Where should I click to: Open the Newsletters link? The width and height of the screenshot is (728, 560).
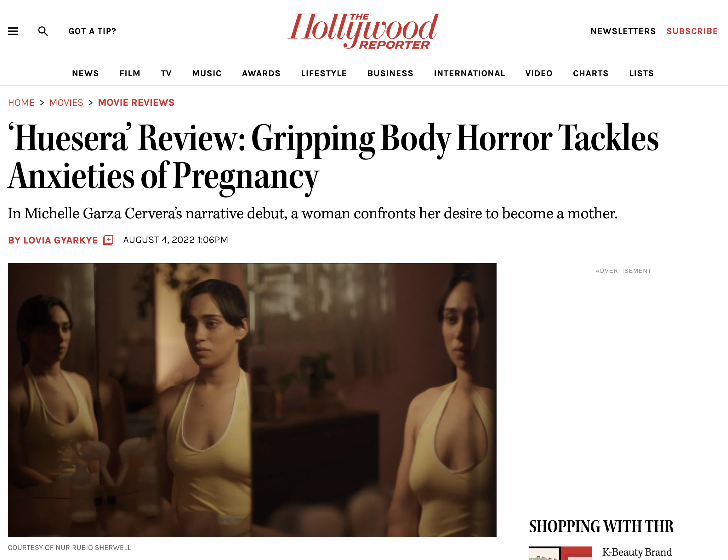[623, 31]
